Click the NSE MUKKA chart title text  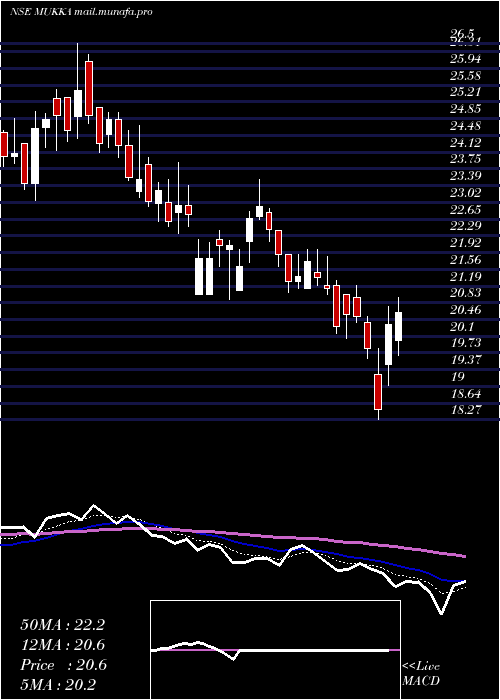[81, 12]
